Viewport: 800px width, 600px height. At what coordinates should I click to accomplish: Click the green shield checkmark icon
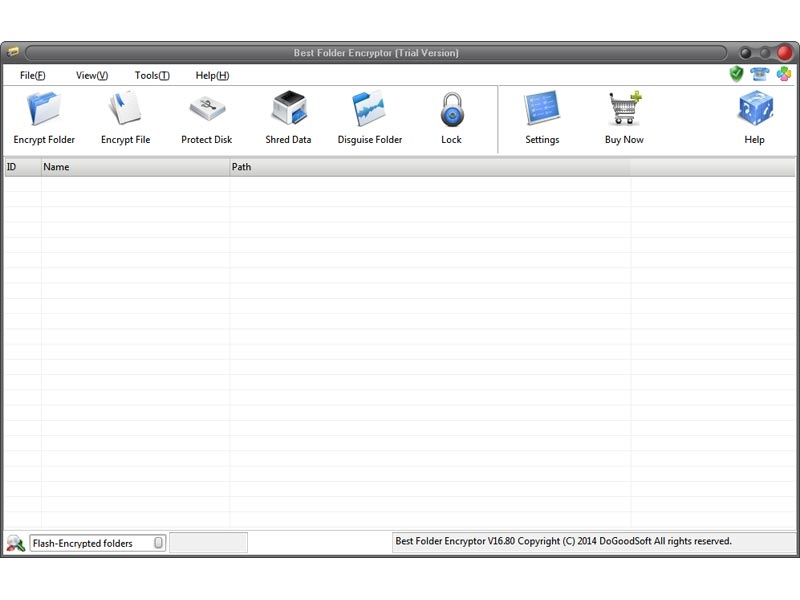(737, 74)
